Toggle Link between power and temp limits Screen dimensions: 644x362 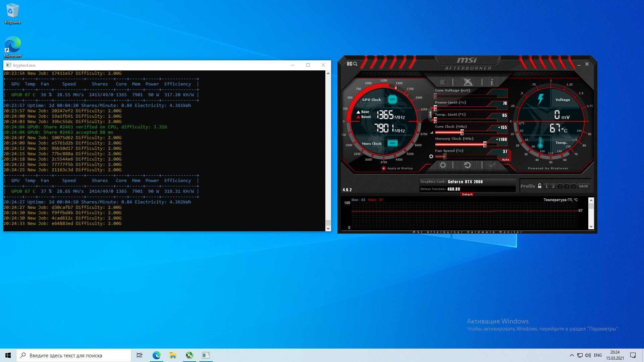(x=430, y=114)
